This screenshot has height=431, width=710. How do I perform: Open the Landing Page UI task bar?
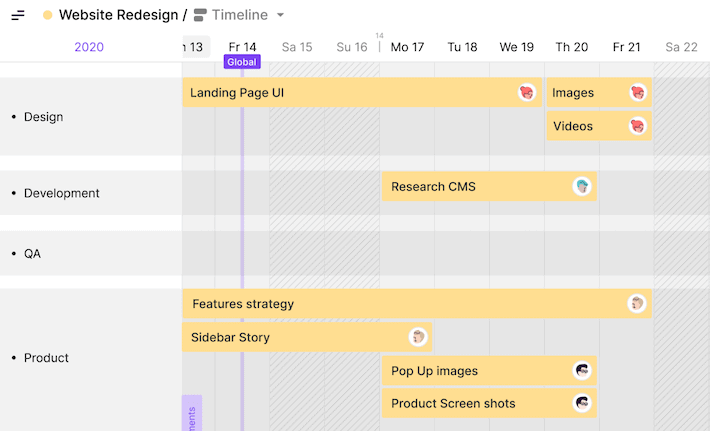coord(362,92)
